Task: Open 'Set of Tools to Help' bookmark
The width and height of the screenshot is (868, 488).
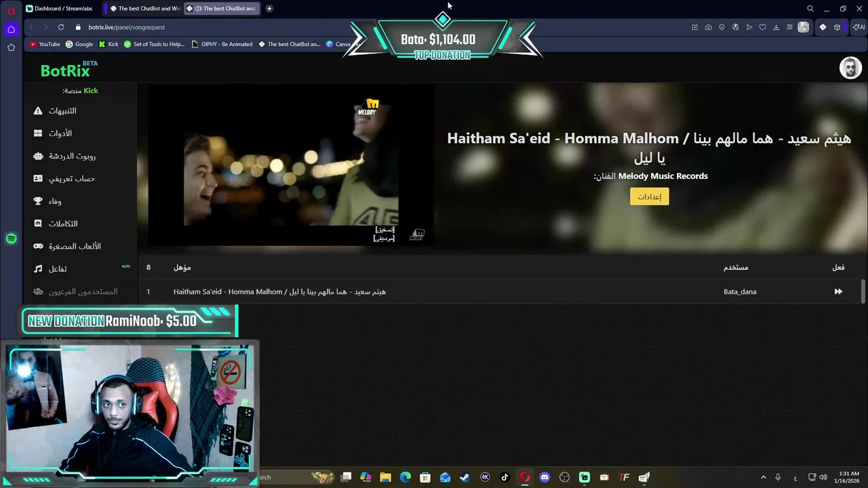Action: click(154, 44)
